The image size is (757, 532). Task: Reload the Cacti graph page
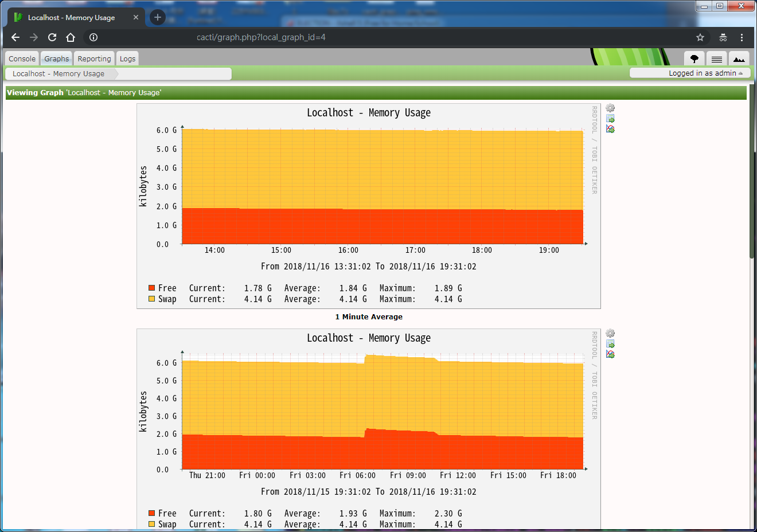point(52,37)
